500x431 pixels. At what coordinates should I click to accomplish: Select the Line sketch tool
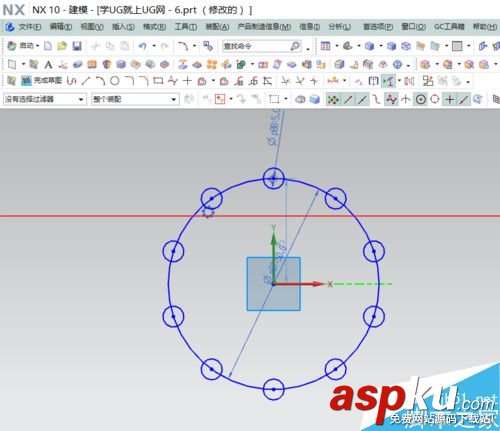pos(86,81)
